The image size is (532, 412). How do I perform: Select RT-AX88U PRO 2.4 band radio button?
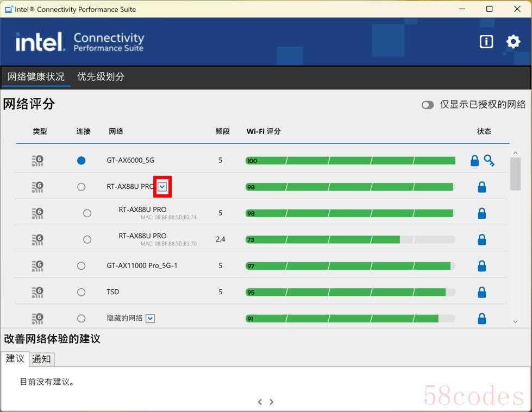(87, 239)
